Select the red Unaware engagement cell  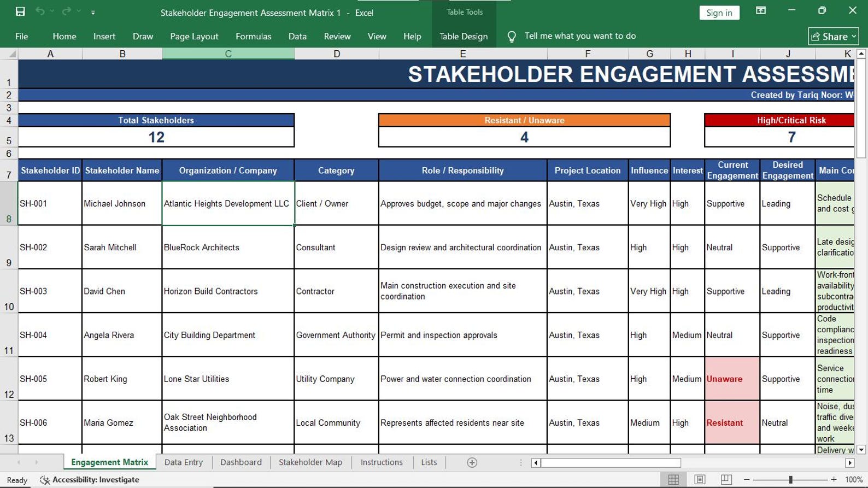click(732, 379)
